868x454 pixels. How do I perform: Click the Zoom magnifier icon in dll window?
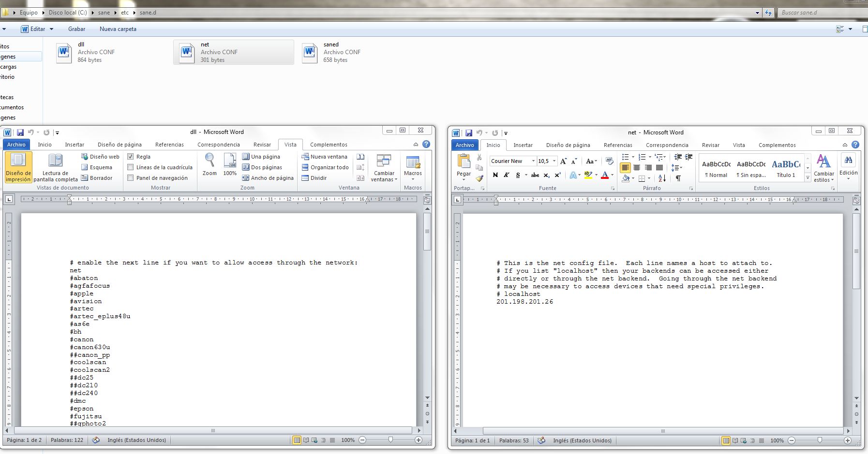(210, 160)
